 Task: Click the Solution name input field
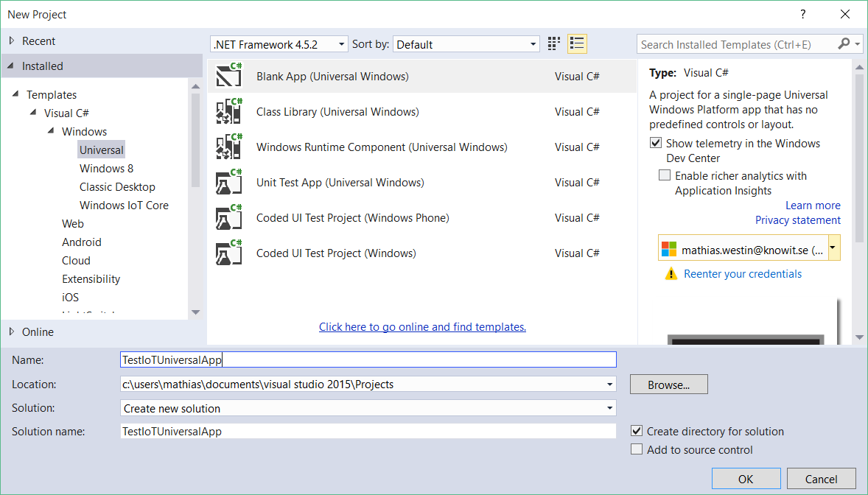[x=368, y=431]
